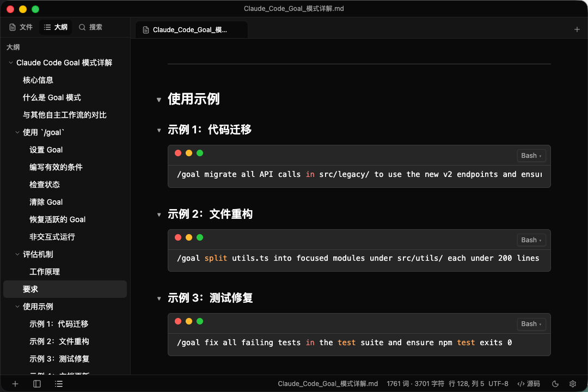Open the 搜索 sidebar tab
Screen dimensions: 588x392
click(90, 27)
